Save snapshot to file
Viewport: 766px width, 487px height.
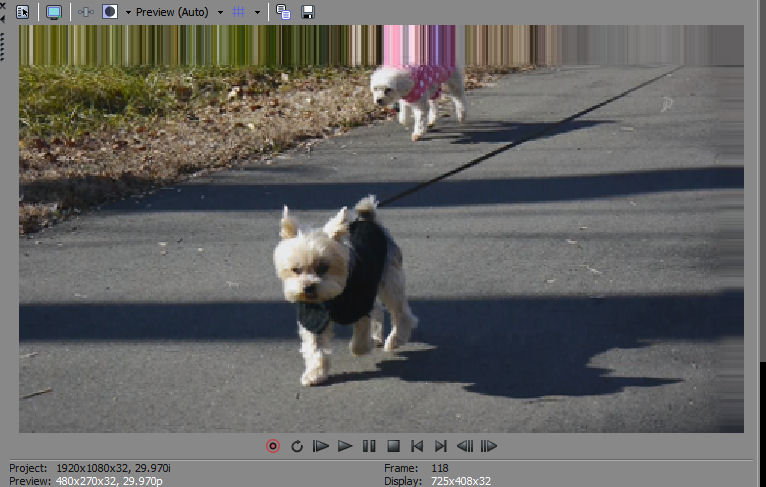308,12
